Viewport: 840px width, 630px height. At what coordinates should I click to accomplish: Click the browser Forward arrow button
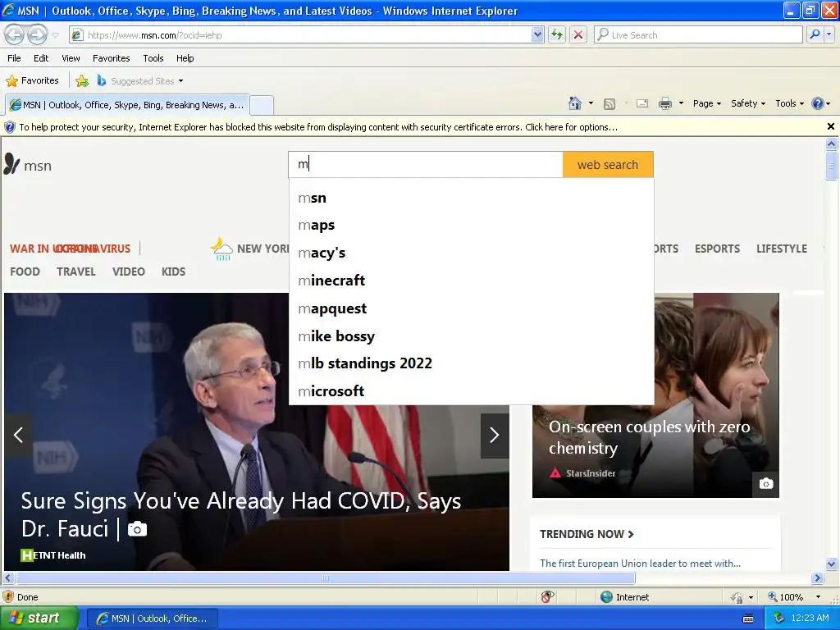click(37, 34)
